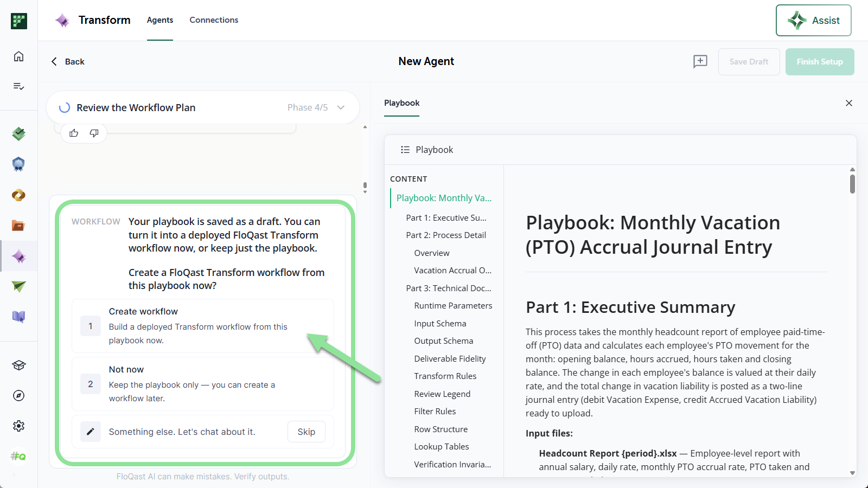Open the orange ring sidebar icon

point(18,195)
